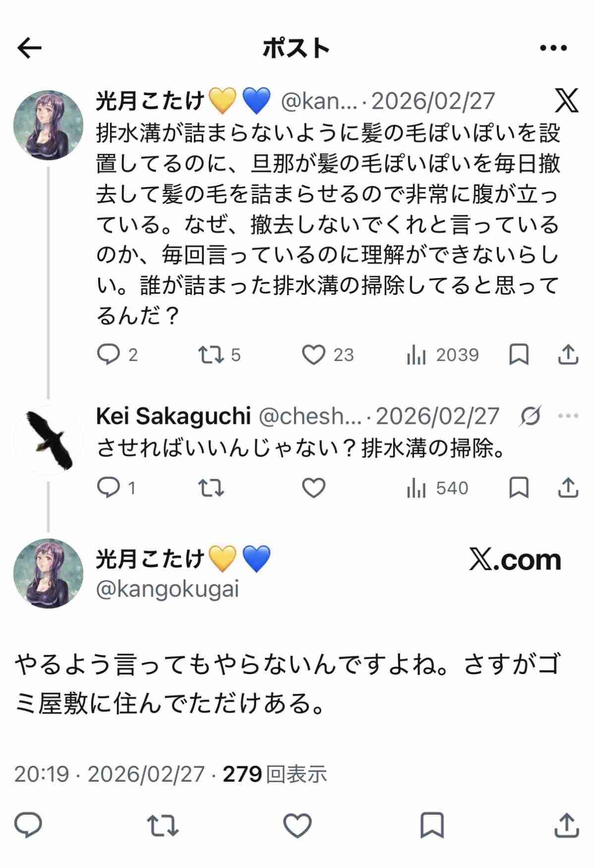Repost the first post with 5 reposts
The image size is (595, 868).
[x=211, y=355]
